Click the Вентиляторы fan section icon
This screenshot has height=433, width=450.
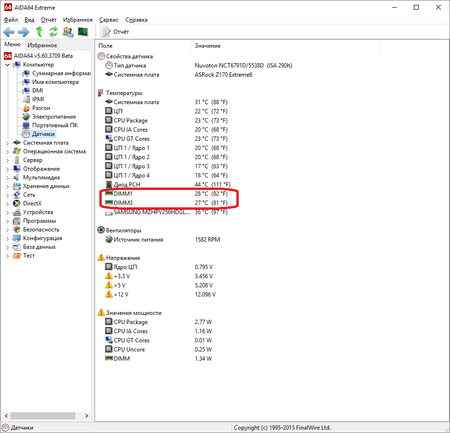tap(101, 230)
